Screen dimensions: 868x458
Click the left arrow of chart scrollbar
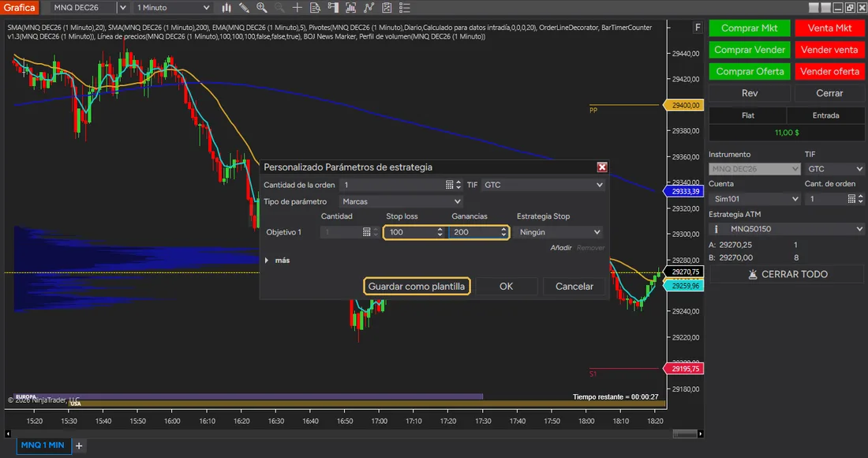tap(8, 434)
